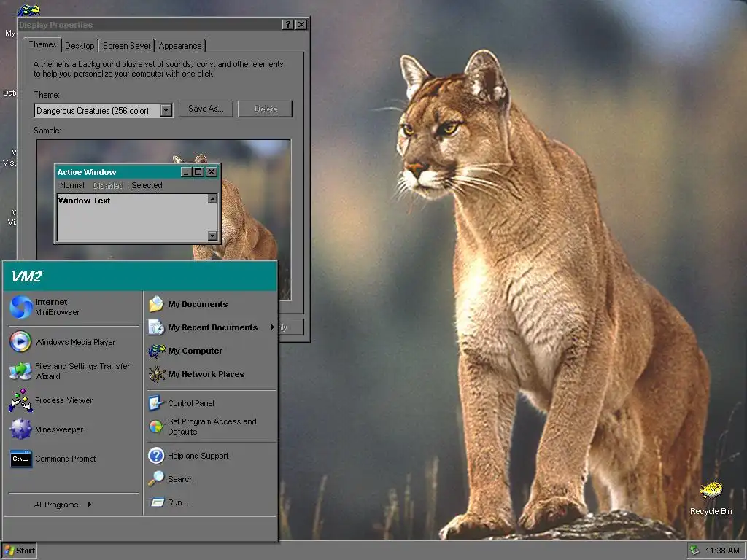Switch to the Desktop tab

click(x=80, y=46)
